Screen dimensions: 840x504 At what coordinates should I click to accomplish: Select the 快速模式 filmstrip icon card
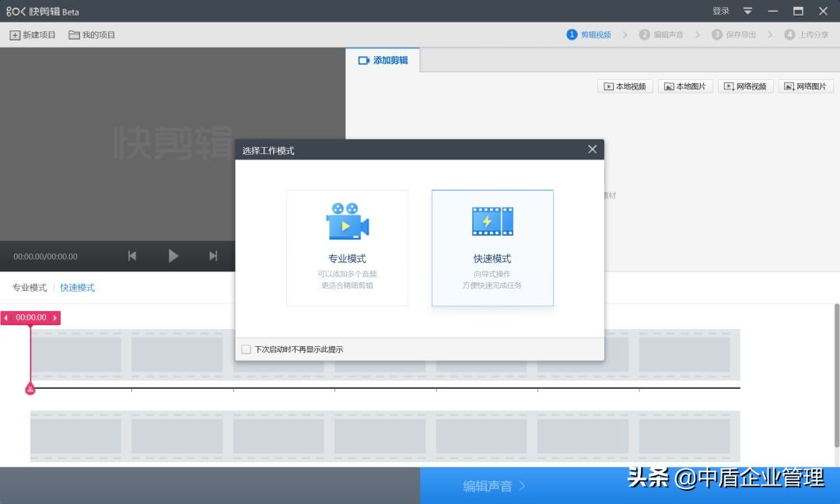pyautogui.click(x=492, y=221)
